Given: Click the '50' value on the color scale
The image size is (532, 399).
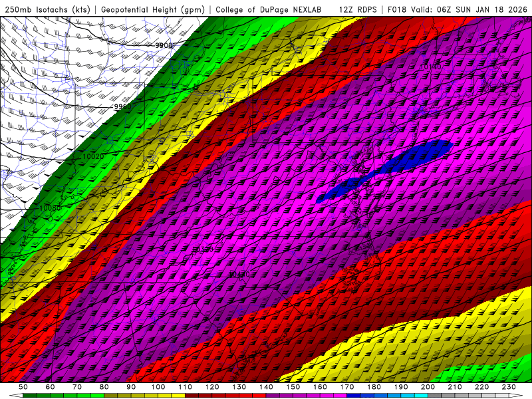Looking at the screenshot, I should (23, 387).
